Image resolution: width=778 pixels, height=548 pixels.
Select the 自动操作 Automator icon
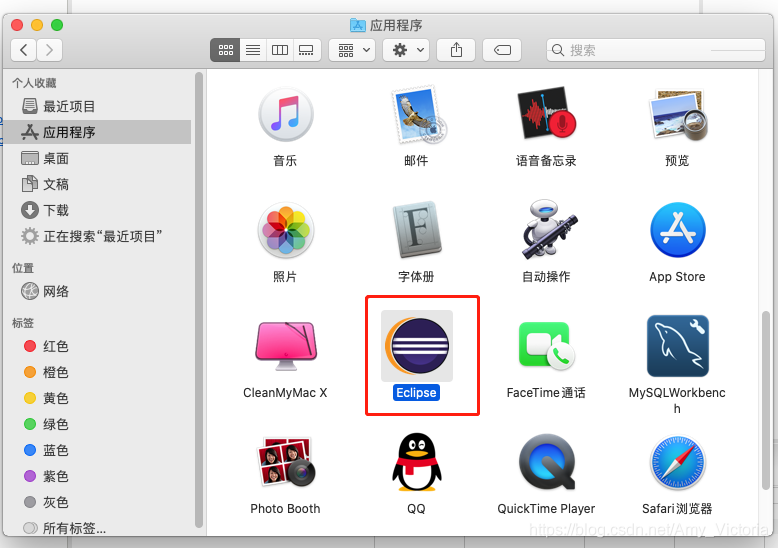coord(548,229)
